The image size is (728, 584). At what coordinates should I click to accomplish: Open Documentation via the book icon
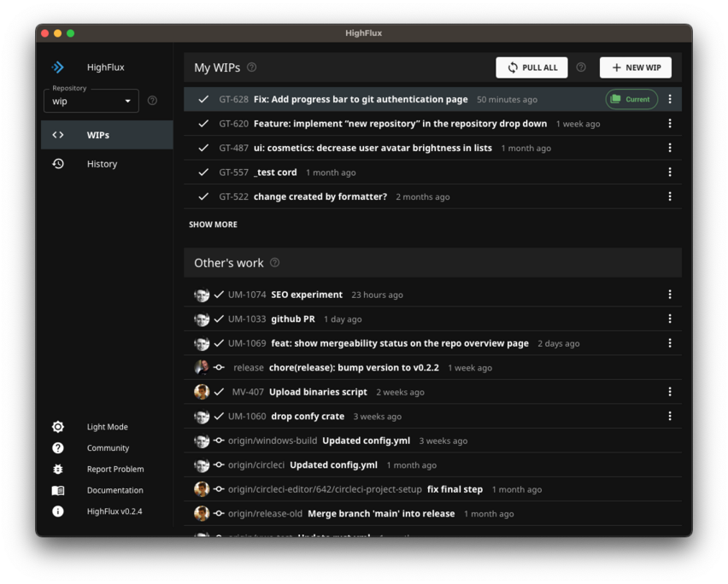57,490
